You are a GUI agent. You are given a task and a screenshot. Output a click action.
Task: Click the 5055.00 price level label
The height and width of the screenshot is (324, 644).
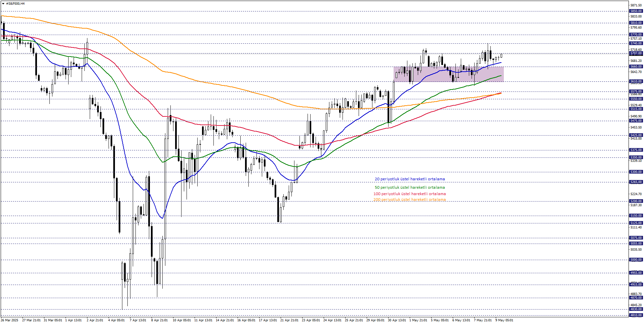tap(636, 244)
